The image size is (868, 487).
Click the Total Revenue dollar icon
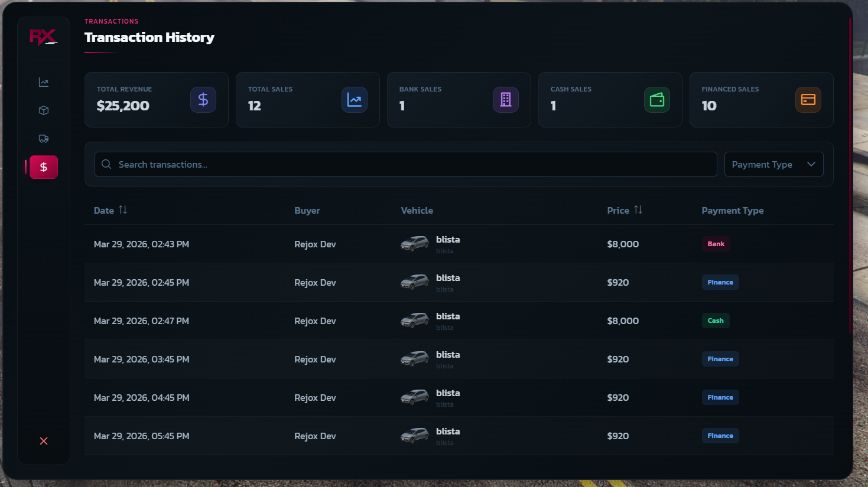click(203, 100)
